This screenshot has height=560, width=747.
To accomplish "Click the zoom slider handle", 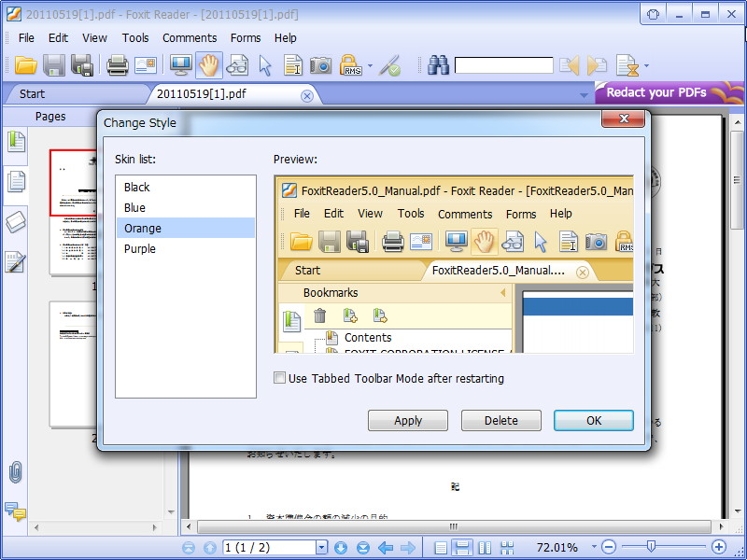I will (651, 547).
